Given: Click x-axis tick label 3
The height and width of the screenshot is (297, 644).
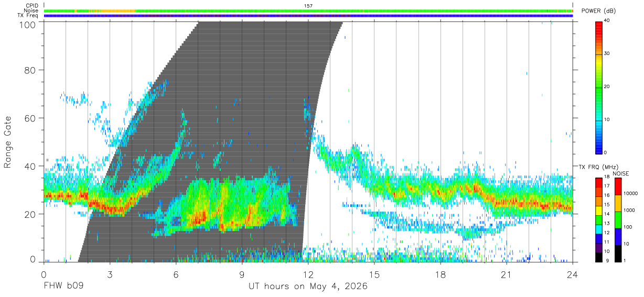Looking at the screenshot, I should click(110, 274).
